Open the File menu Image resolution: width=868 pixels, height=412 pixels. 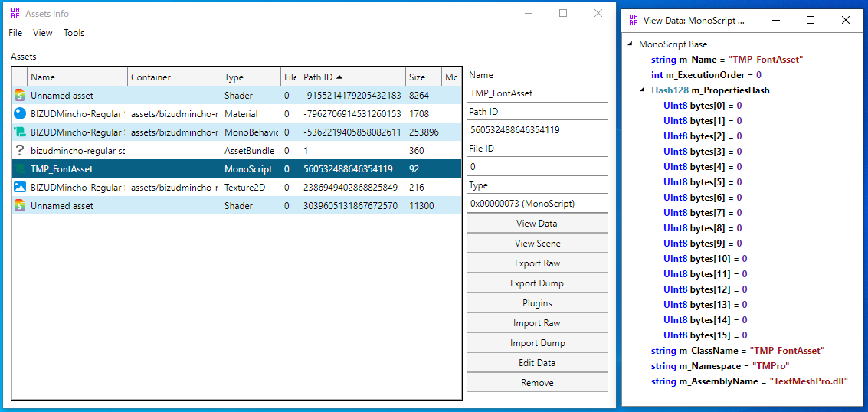coord(15,33)
